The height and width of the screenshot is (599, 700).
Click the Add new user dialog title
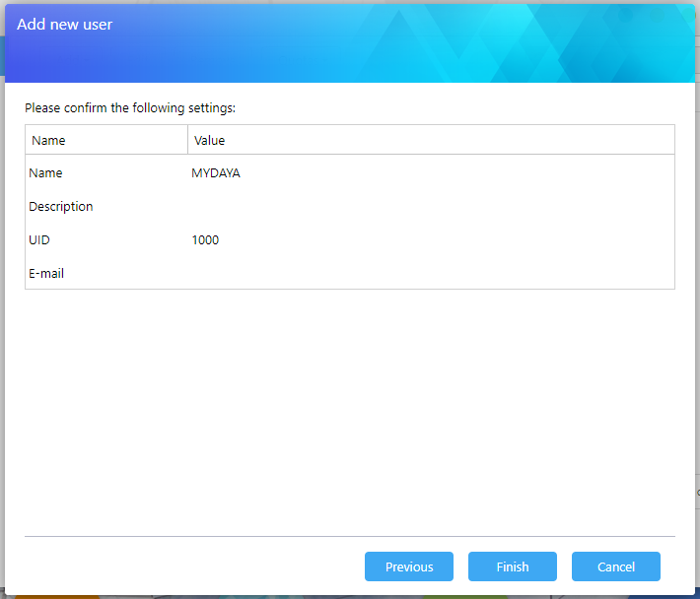pyautogui.click(x=65, y=25)
